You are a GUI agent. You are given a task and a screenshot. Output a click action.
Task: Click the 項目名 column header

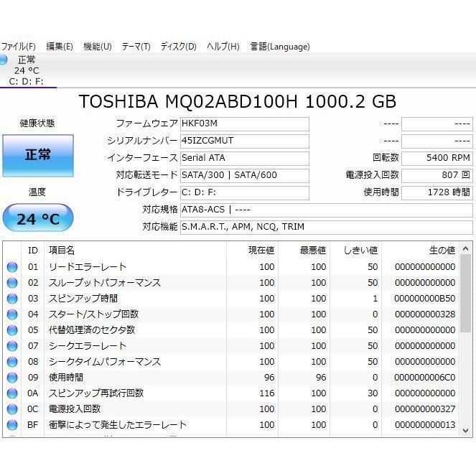click(135, 251)
